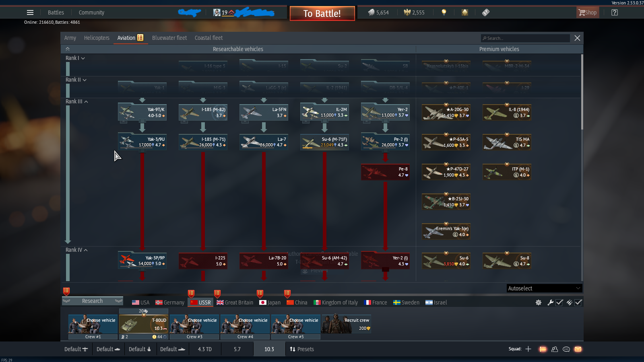Image resolution: width=644 pixels, height=362 pixels.
Task: Select the T-80UD crew slot
Action: tap(144, 324)
